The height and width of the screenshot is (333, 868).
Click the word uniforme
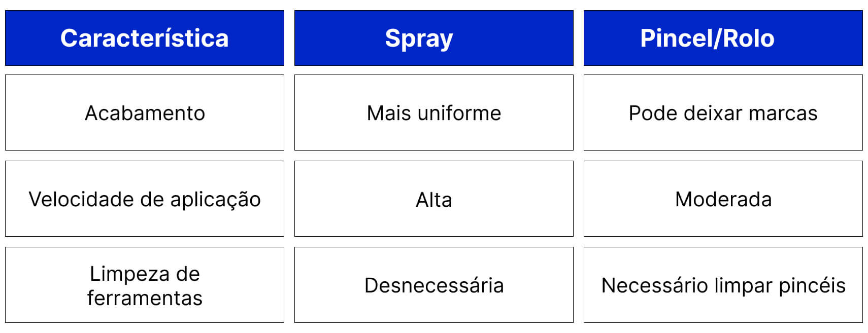click(459, 113)
